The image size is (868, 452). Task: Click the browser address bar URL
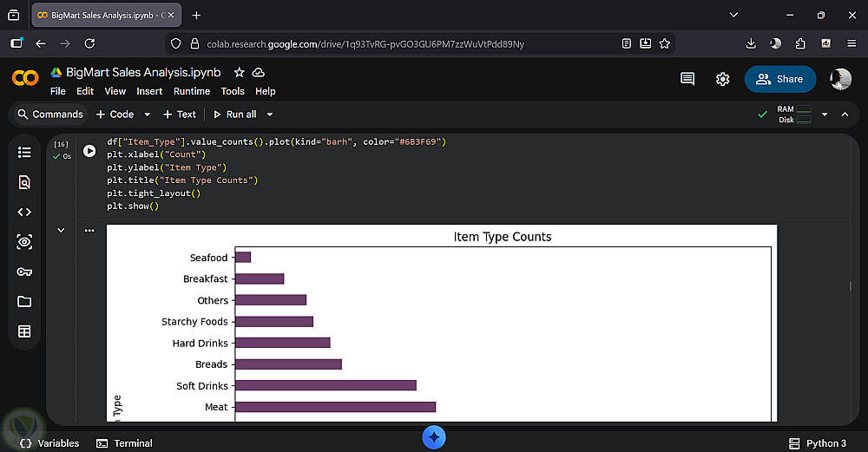pyautogui.click(x=365, y=43)
